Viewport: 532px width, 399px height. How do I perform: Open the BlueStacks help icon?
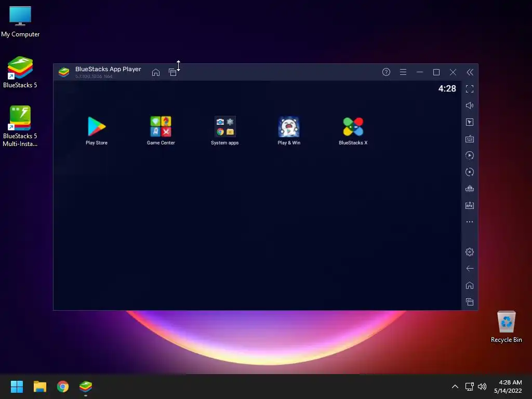pyautogui.click(x=386, y=72)
